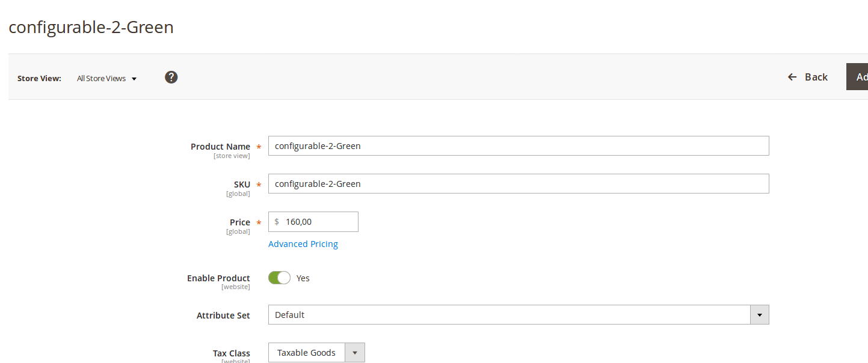This screenshot has height=363, width=868.
Task: Click the dark Add button at top right
Action: pyautogui.click(x=860, y=77)
